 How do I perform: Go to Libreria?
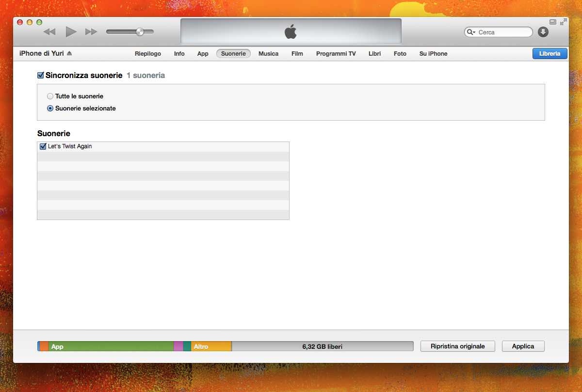(x=550, y=54)
